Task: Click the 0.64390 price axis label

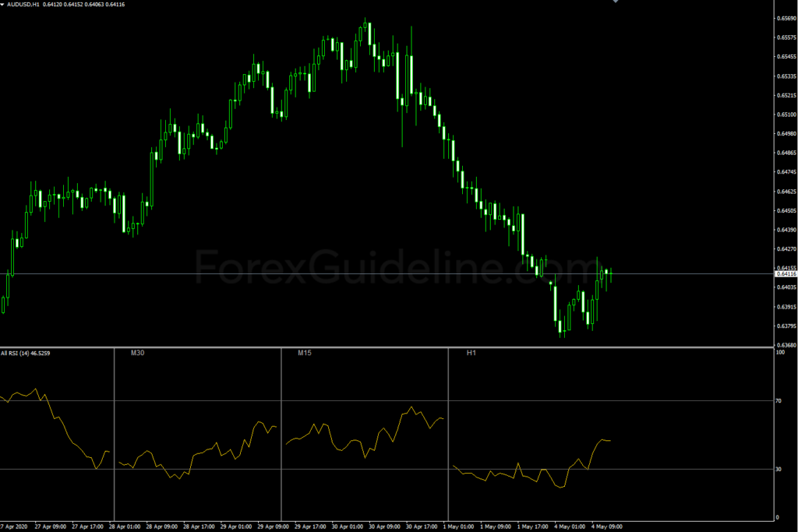Action: coord(786,230)
